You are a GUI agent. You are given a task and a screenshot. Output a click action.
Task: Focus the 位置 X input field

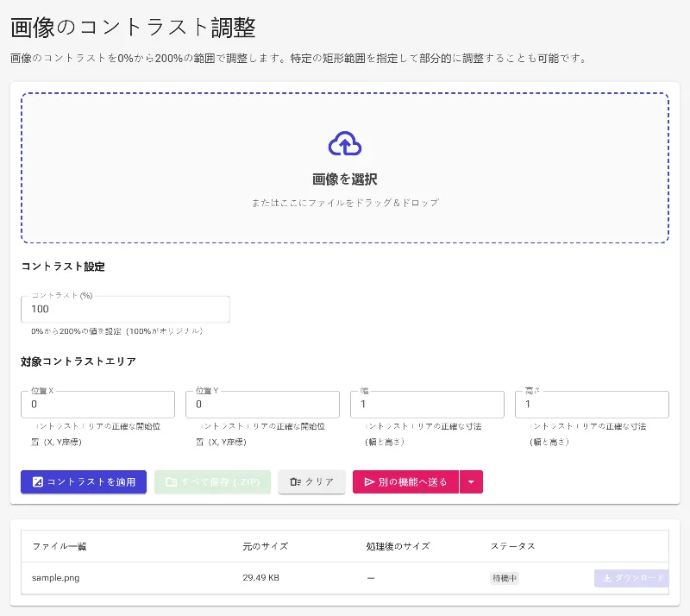coord(97,405)
